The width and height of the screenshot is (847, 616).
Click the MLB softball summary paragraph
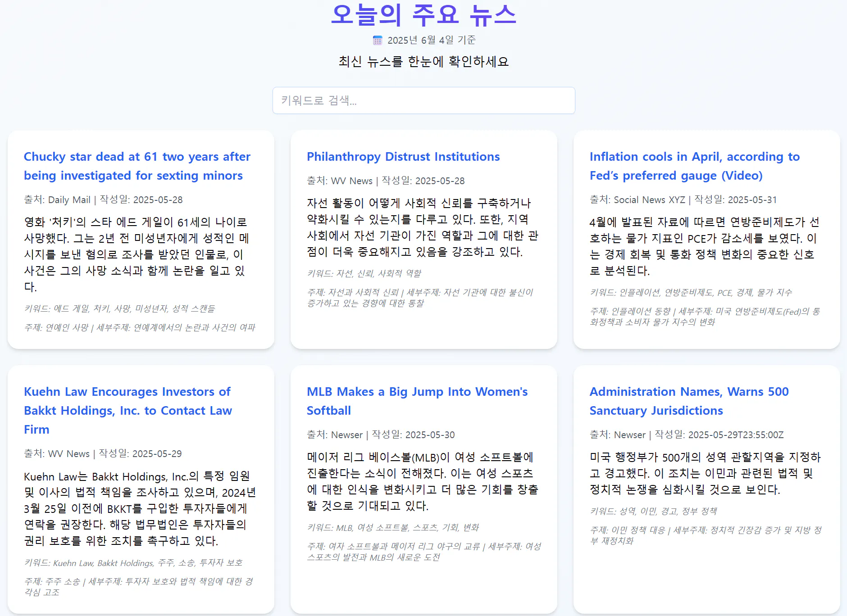423,481
